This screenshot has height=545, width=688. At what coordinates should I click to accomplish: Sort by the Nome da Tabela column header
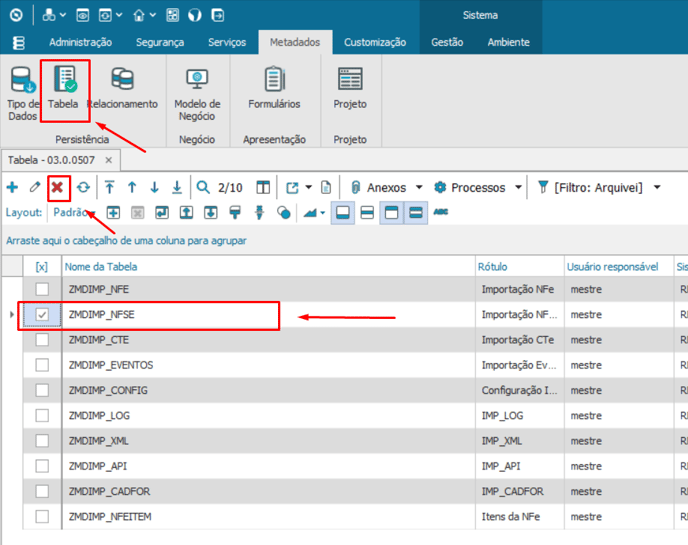[x=269, y=267]
